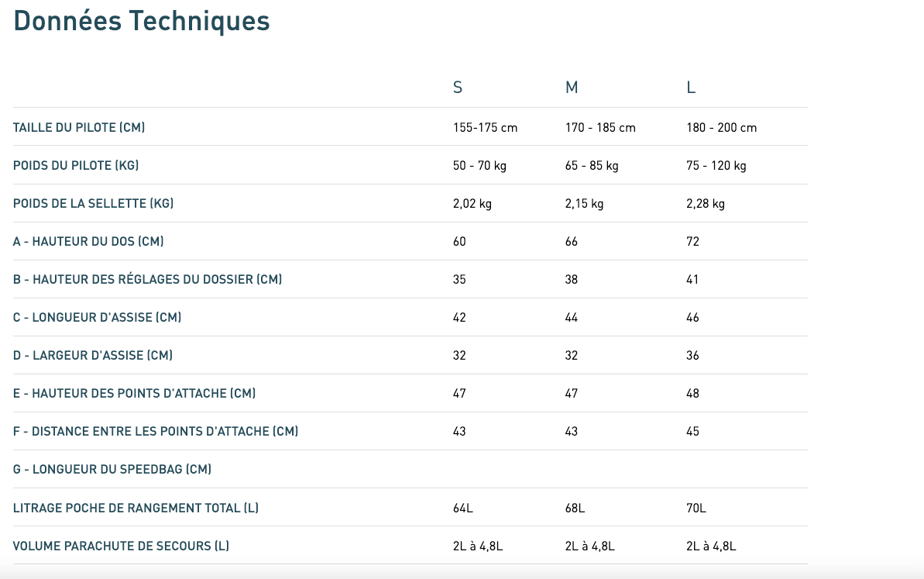Click the 'Poids de la sellette (kg)' label

coord(93,203)
